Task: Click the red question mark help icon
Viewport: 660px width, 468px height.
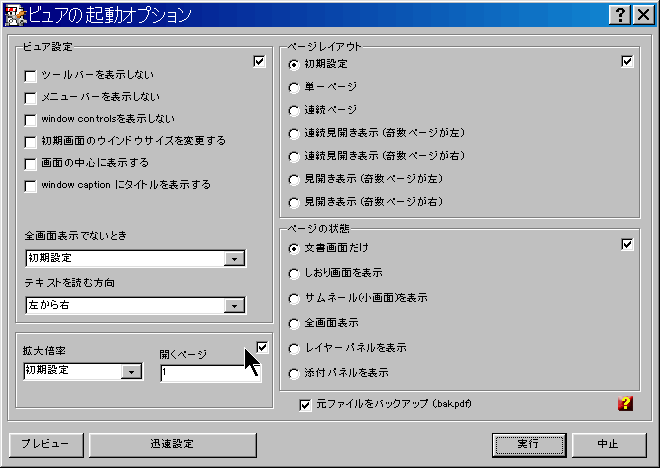Action: tap(625, 404)
